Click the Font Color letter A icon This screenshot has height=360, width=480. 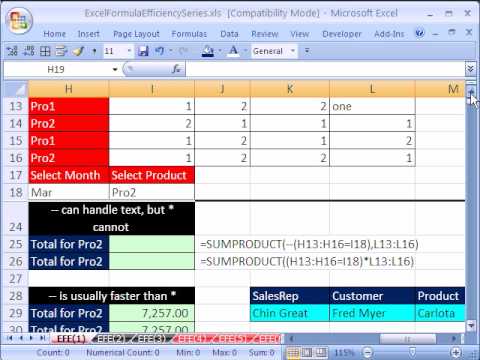click(x=234, y=51)
